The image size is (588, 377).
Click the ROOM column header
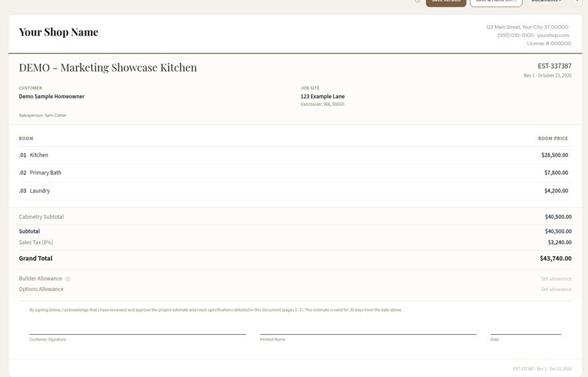26,138
